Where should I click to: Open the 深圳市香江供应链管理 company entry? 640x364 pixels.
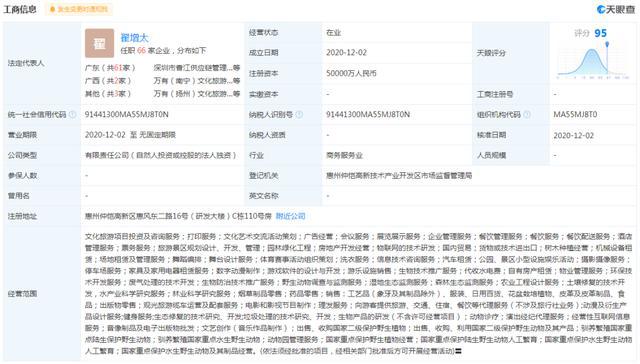[x=197, y=68]
